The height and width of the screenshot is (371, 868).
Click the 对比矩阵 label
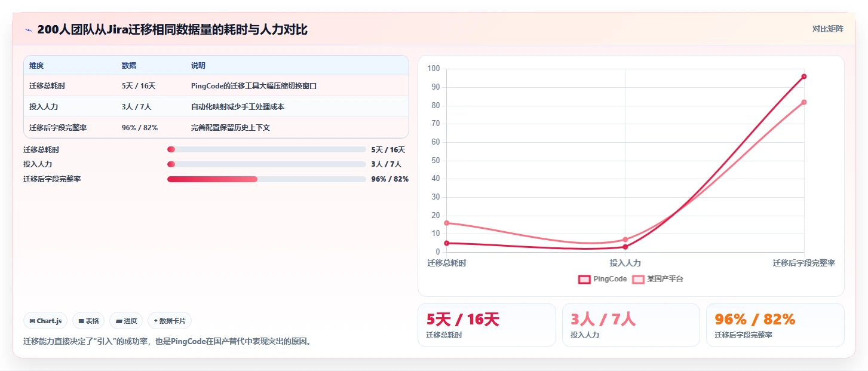tap(827, 29)
